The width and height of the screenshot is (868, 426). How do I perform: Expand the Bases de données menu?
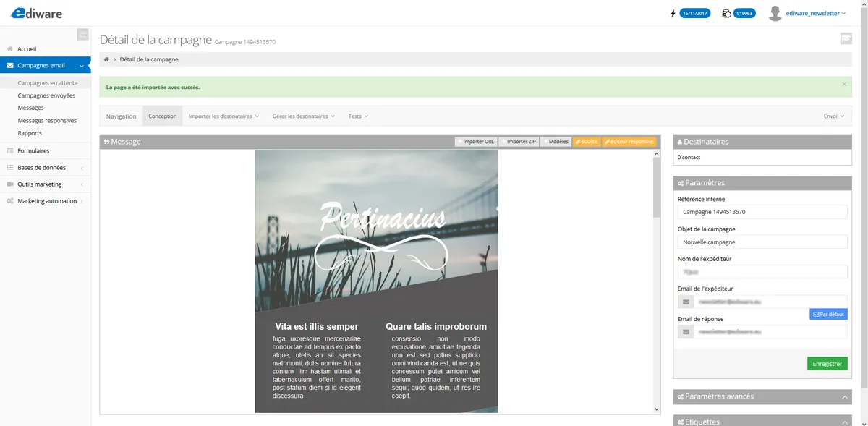(82, 168)
